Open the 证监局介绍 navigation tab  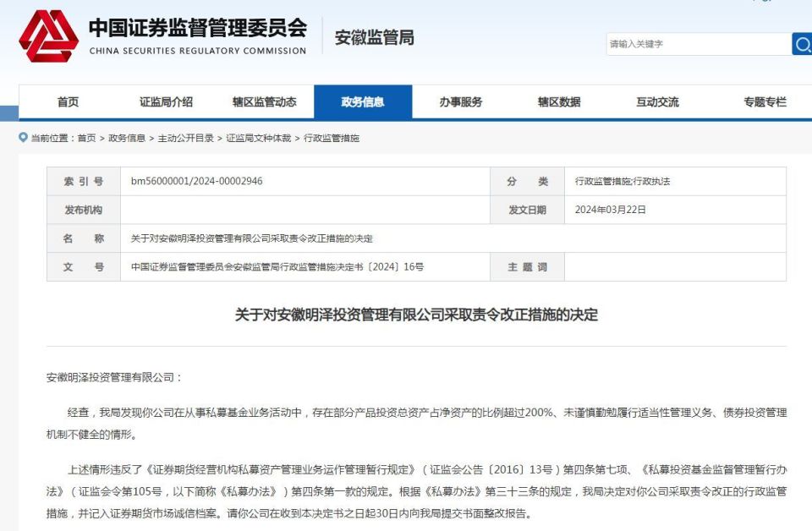(x=166, y=101)
